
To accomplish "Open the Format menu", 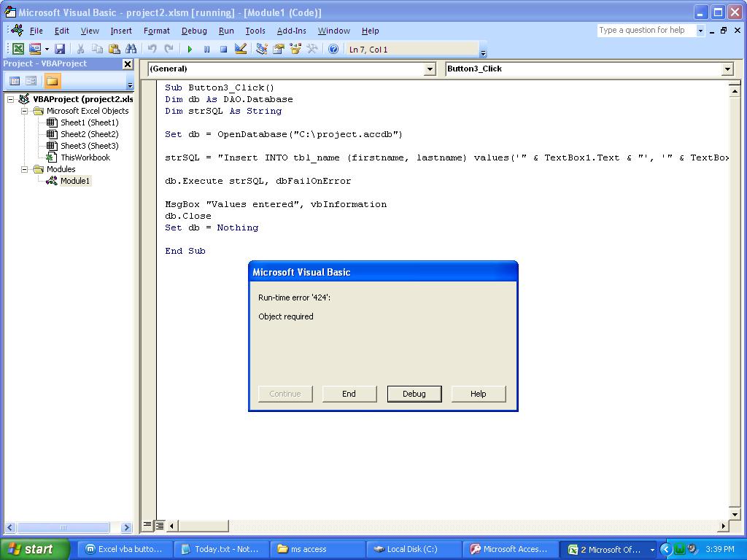I will [x=157, y=31].
